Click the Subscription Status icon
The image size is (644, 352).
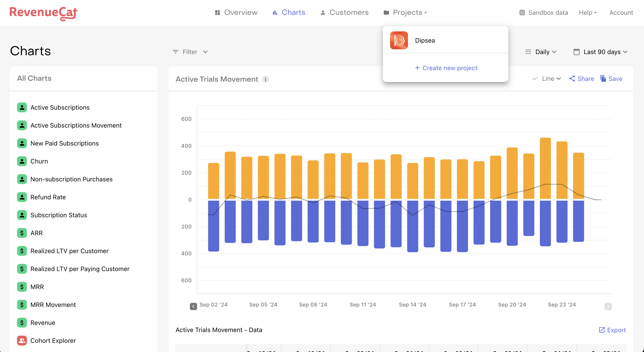coord(22,215)
